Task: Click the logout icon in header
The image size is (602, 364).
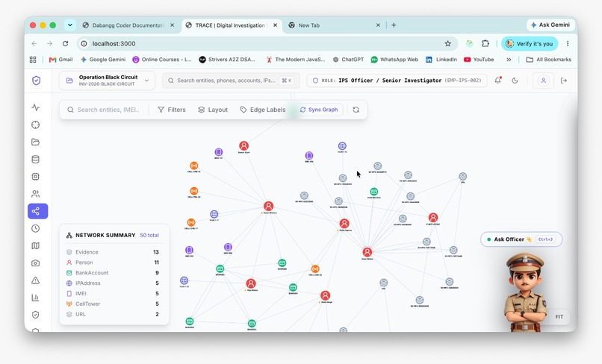Action: click(x=564, y=81)
